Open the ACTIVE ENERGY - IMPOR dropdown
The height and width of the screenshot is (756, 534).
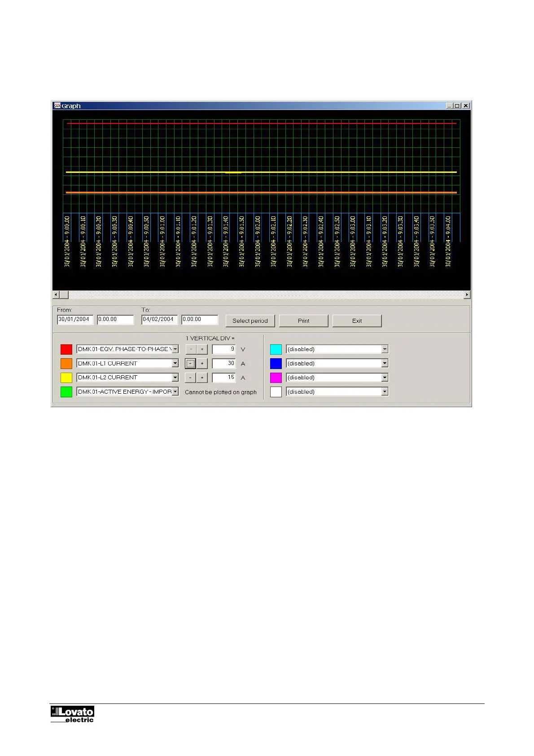[x=175, y=392]
